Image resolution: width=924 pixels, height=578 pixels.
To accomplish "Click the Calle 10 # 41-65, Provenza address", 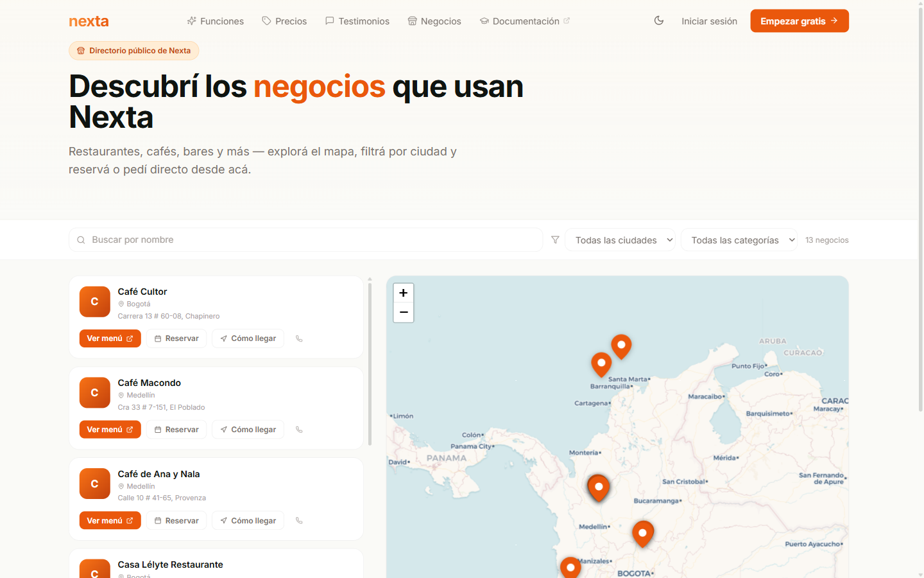I will coord(162,498).
